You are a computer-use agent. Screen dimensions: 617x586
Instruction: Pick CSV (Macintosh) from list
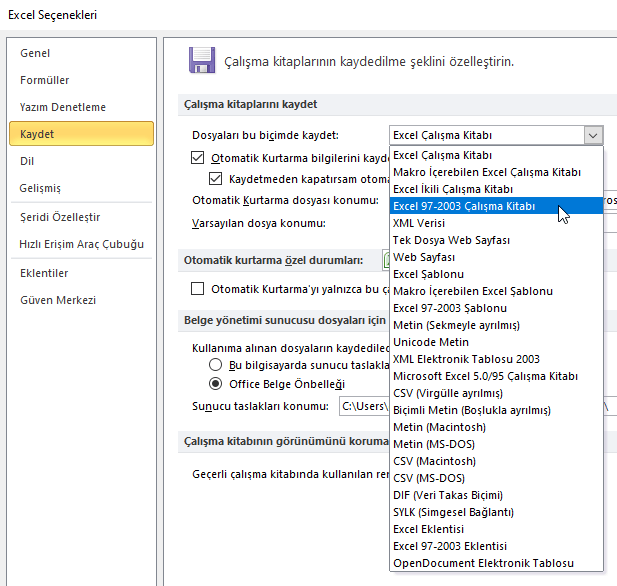point(496,461)
